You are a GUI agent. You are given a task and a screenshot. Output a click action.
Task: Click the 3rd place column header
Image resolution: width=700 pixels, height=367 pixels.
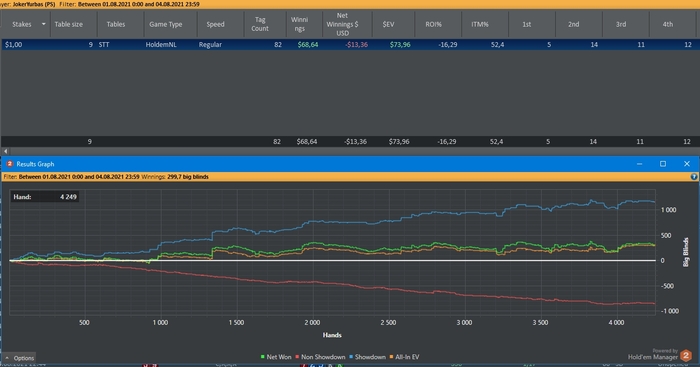click(x=621, y=24)
